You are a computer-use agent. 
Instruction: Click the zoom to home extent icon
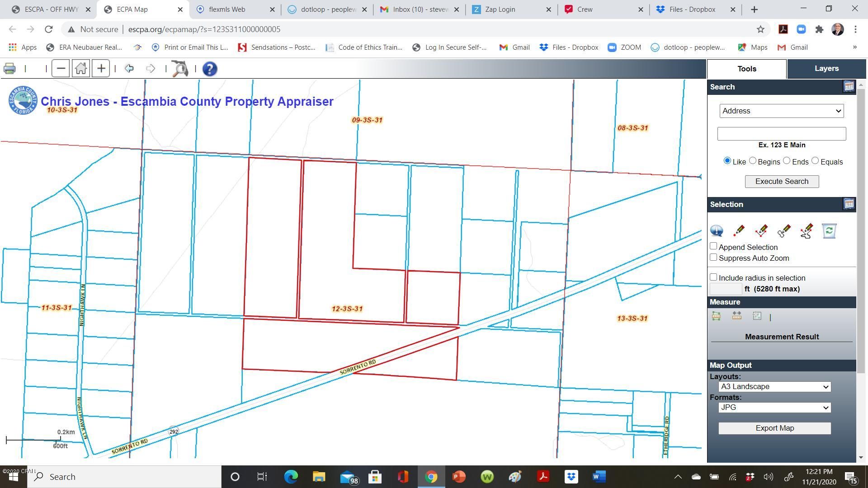coord(80,68)
